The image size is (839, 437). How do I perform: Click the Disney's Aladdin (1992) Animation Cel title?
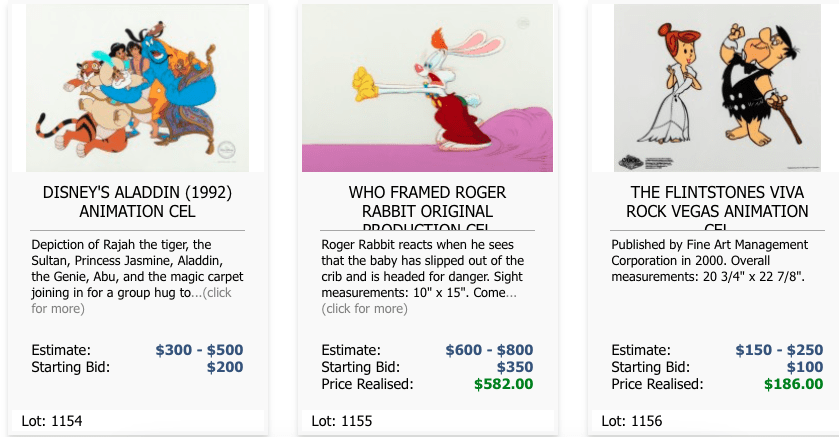(x=137, y=201)
